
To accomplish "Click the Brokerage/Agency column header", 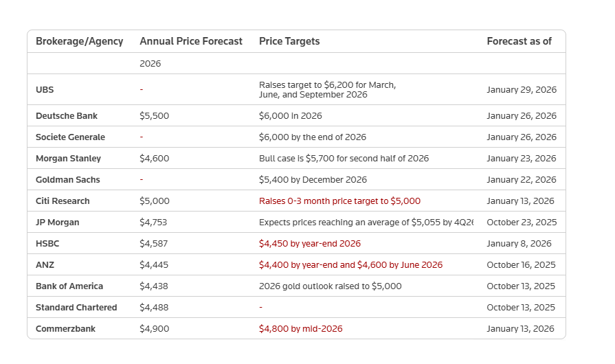I will tap(79, 41).
